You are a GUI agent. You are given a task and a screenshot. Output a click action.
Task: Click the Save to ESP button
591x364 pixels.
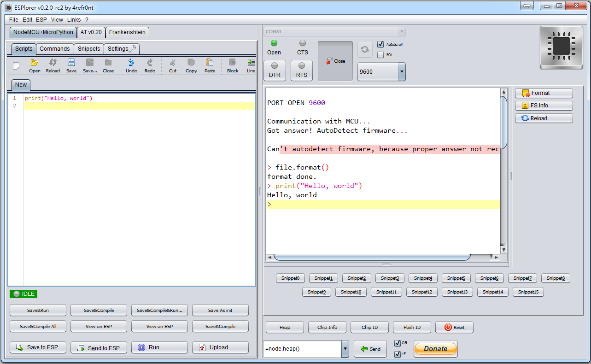[38, 347]
